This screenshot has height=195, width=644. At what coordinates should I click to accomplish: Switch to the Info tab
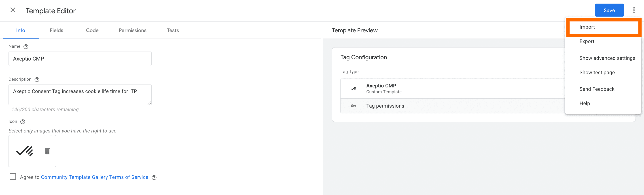click(x=21, y=30)
